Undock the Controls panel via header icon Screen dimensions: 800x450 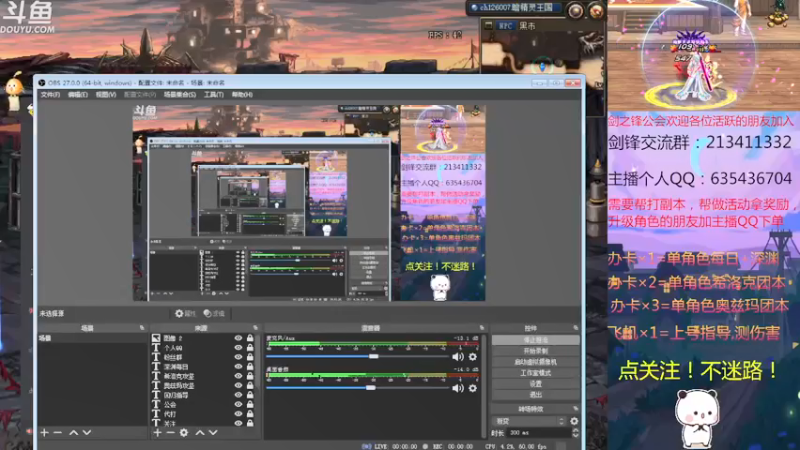click(x=576, y=328)
